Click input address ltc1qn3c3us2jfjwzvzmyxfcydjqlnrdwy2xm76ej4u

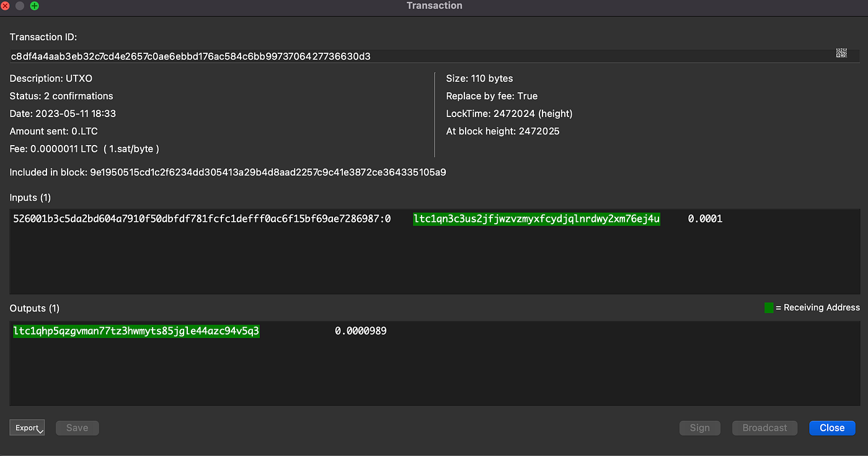click(537, 219)
